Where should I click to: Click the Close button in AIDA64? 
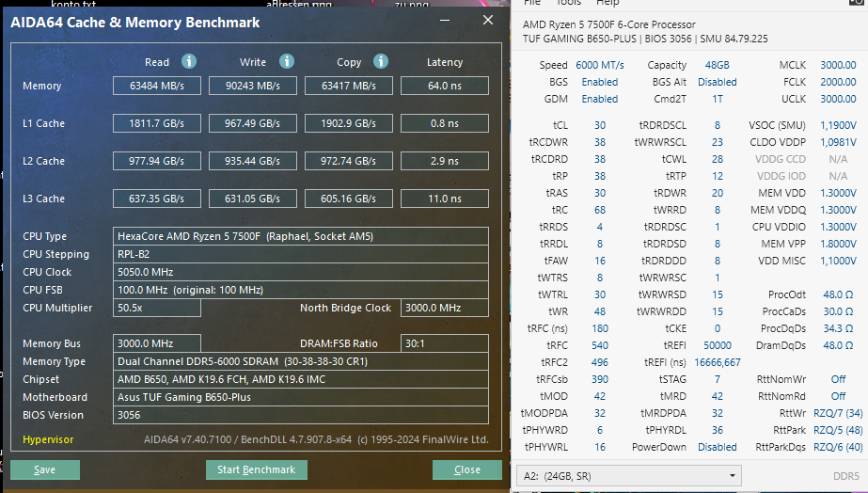pos(467,469)
